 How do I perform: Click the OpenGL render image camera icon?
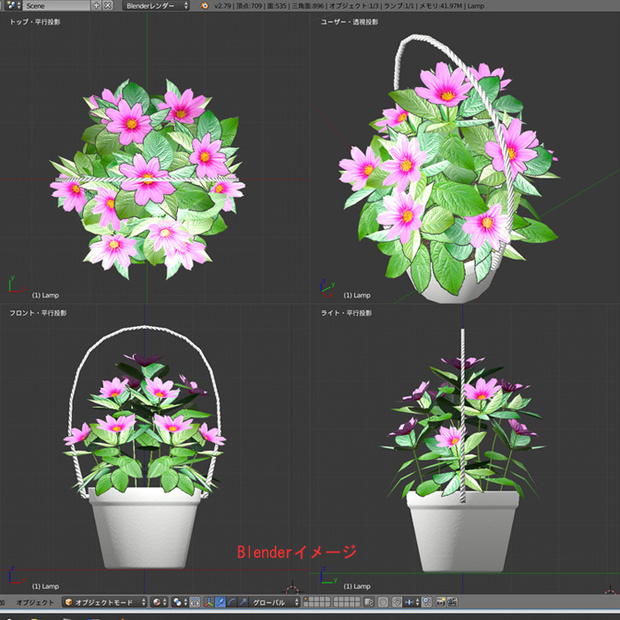tap(440, 602)
